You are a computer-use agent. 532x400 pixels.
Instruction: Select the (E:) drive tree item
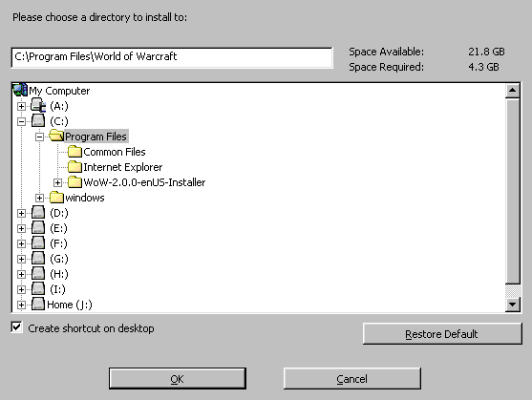[x=58, y=228]
